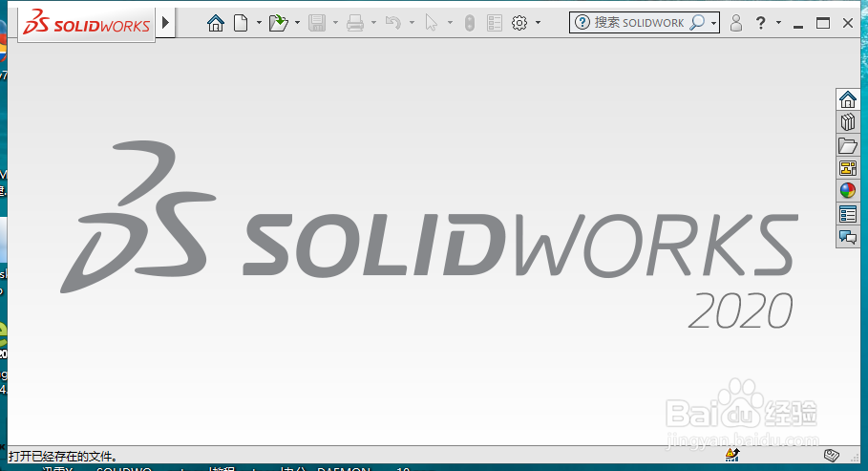Open the SOLIDWORKS Forum chat tab
This screenshot has height=471, width=868.
pyautogui.click(x=848, y=237)
